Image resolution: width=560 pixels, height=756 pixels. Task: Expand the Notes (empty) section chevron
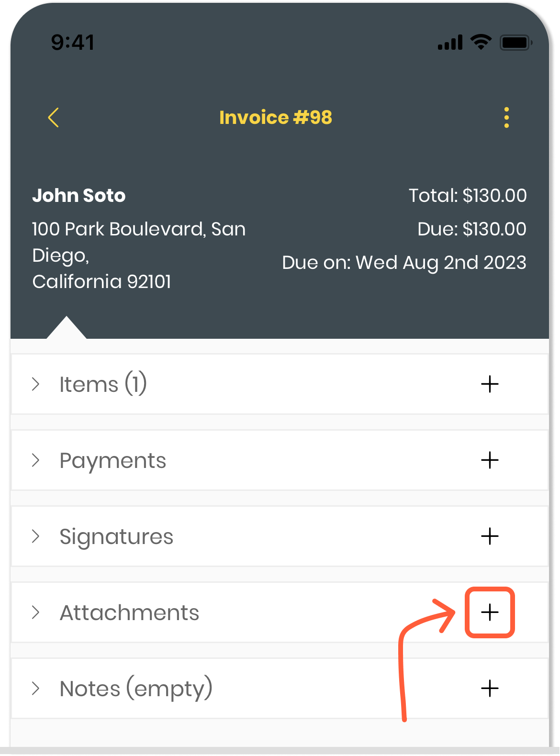coord(35,689)
